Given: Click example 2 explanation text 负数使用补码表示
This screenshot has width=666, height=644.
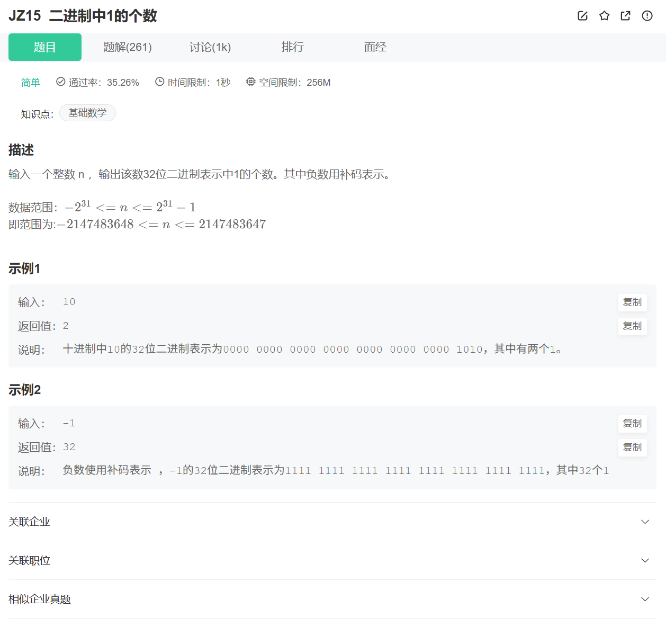Looking at the screenshot, I should point(336,470).
